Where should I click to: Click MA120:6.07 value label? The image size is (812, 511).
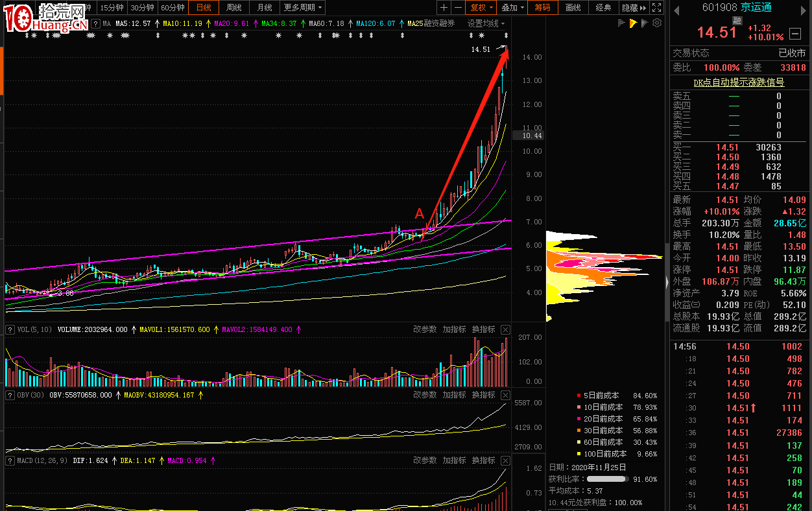[x=376, y=23]
